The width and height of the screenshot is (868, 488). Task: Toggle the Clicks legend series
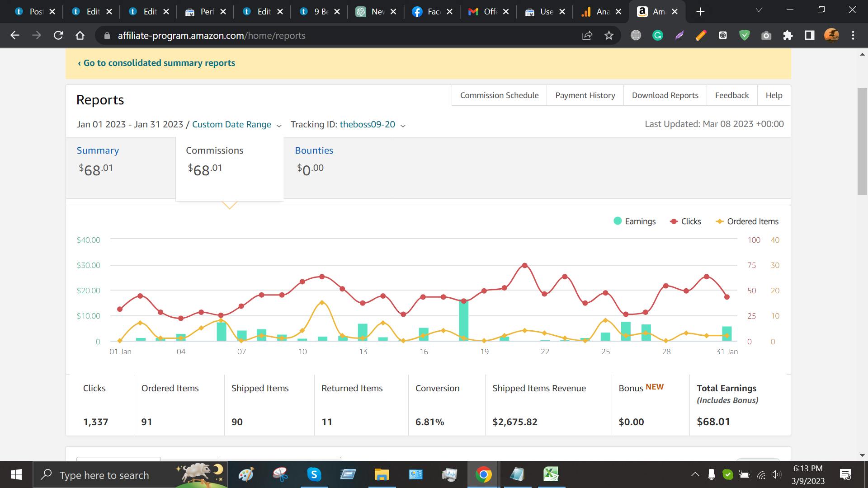(x=685, y=221)
